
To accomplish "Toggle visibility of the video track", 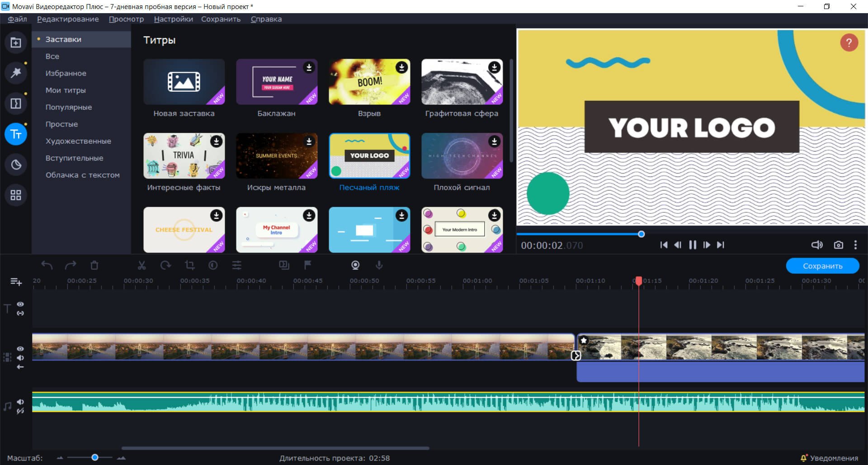I will (20, 349).
